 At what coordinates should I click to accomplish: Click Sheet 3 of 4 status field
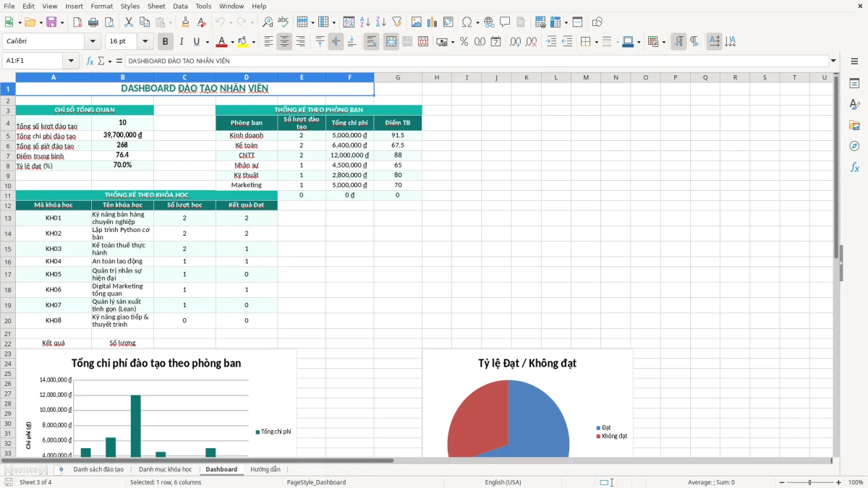35,482
